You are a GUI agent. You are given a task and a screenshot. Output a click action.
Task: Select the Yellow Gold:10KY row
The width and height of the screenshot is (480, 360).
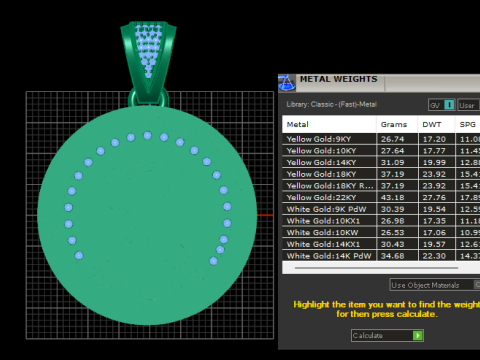click(381, 151)
